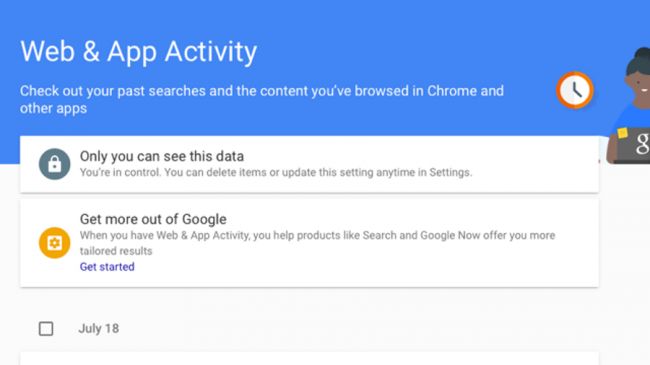Click the woman's dark hair bun illustration
Screen dimensions: 650x365
(640, 58)
